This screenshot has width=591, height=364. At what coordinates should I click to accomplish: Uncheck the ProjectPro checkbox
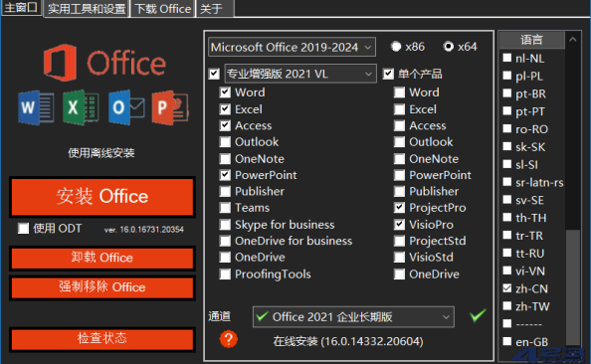pos(399,208)
